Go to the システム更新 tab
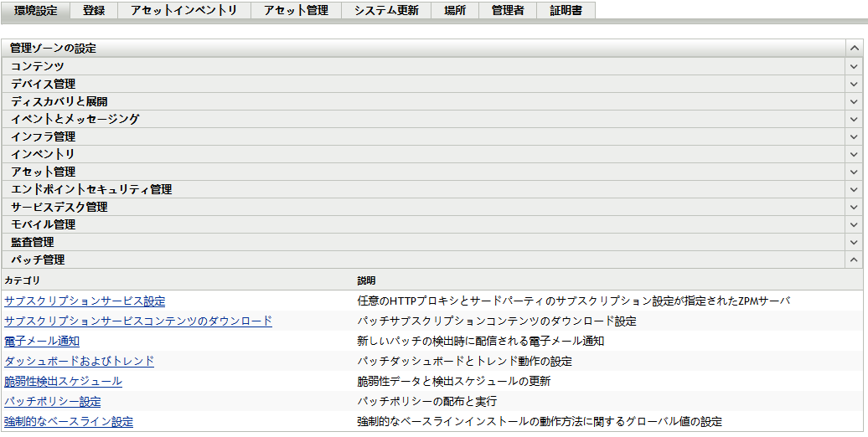This screenshot has height=437, width=868. 386,11
